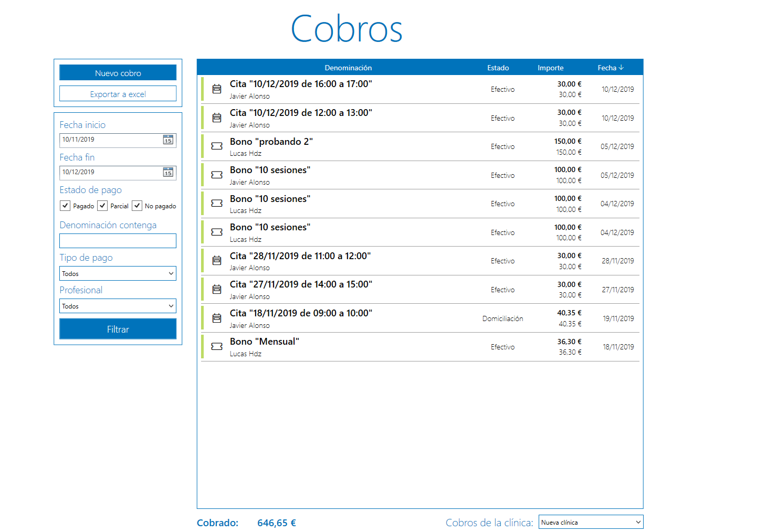Click the calendar icon beside Cita "10/12/2019 de 16:00 a 17:00"
This screenshot has width=777, height=532.
217,89
